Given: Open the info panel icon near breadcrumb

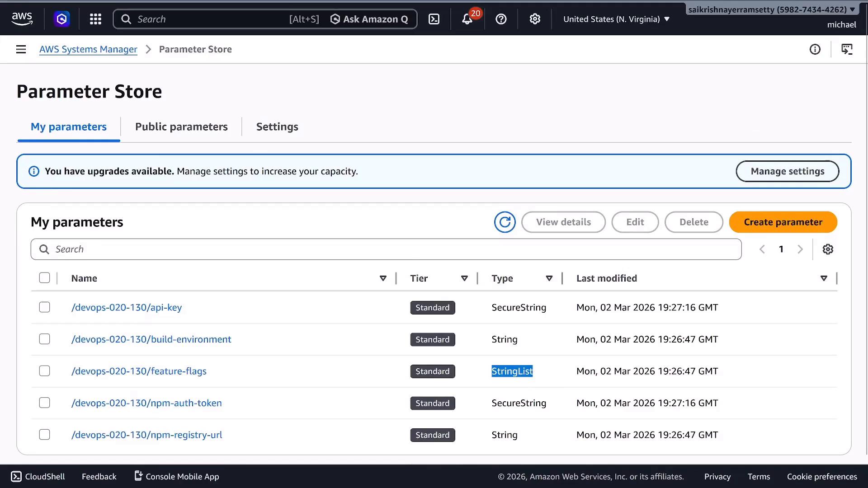Looking at the screenshot, I should (815, 49).
